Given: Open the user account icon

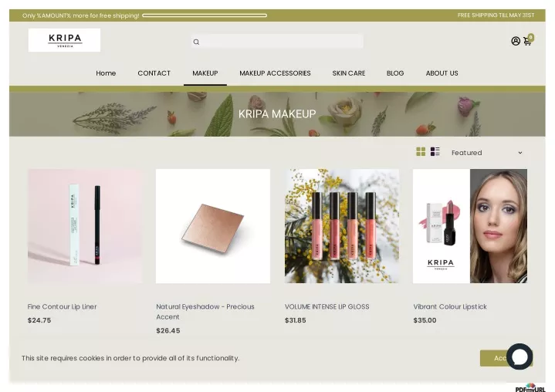Looking at the screenshot, I should (x=516, y=41).
